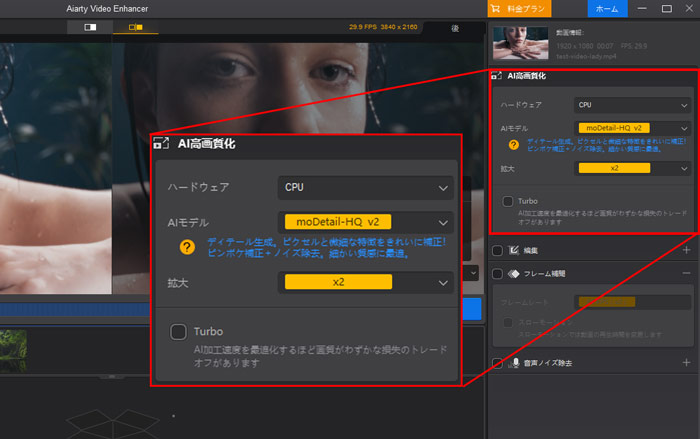Open the sidebar 拡大 x2 dropdown

pyautogui.click(x=632, y=168)
